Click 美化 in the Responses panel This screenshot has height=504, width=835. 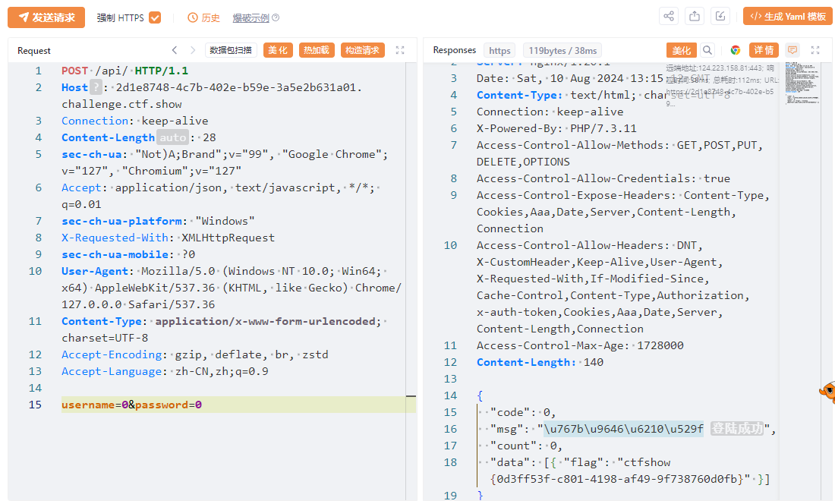point(681,50)
